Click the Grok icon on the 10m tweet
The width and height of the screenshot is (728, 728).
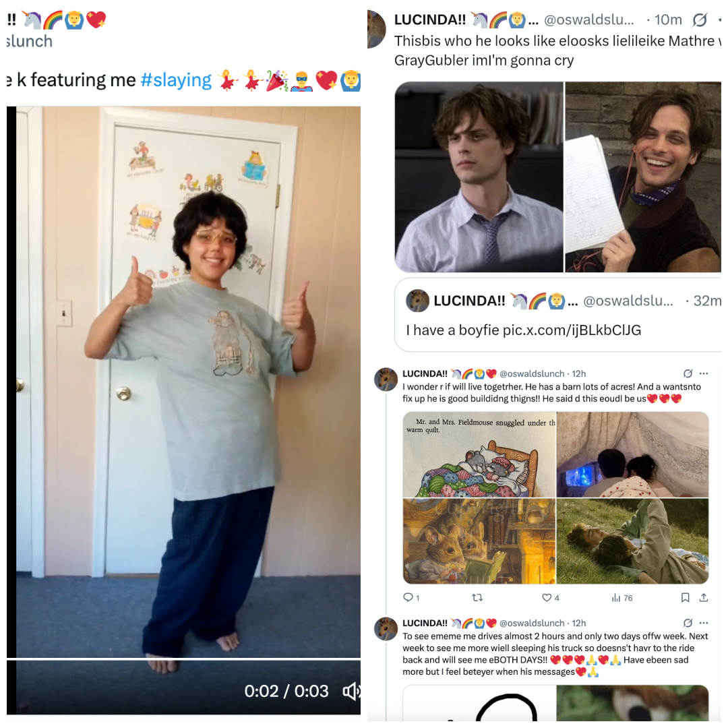click(x=700, y=20)
